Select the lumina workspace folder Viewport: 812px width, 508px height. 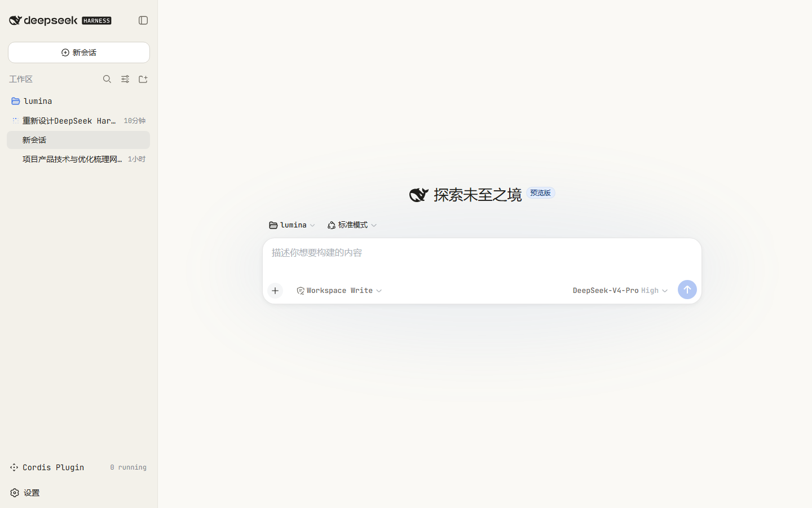(78, 101)
